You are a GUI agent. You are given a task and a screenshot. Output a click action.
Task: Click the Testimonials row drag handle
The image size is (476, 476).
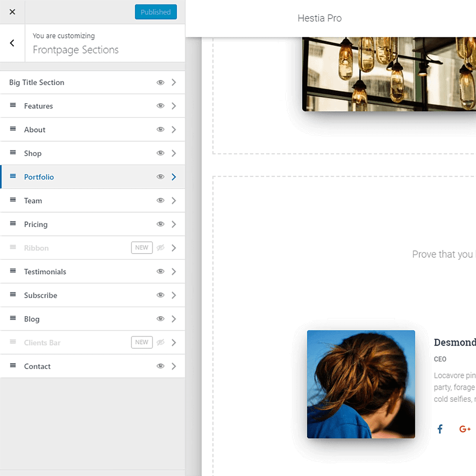click(13, 271)
